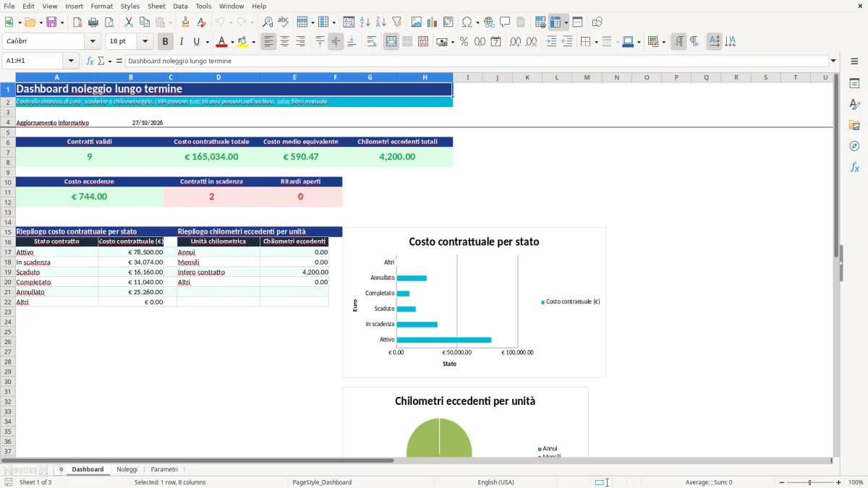Click the Merge and Center Cells icon
The height and width of the screenshot is (488, 868).
coord(391,42)
